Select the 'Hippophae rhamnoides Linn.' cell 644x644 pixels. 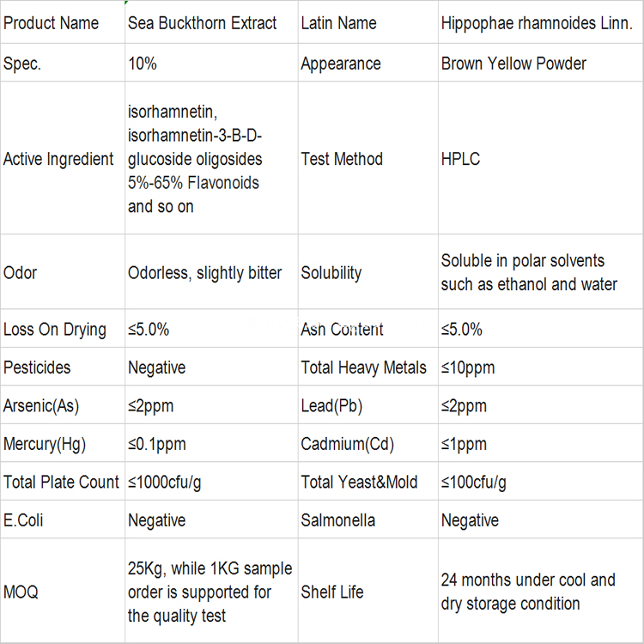pos(537,23)
